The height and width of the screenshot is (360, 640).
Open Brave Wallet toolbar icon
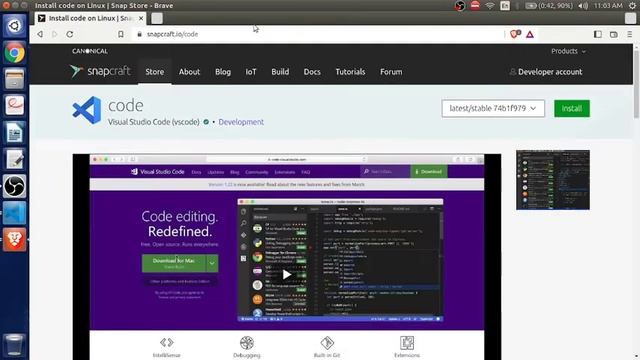(x=613, y=34)
